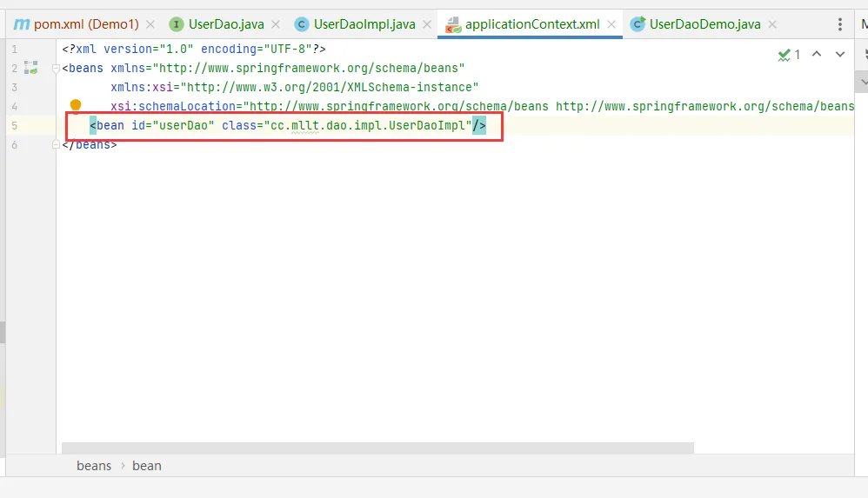Screen dimensions: 868x498
Task: Open the inspections widget with green checkmark
Action: click(789, 54)
